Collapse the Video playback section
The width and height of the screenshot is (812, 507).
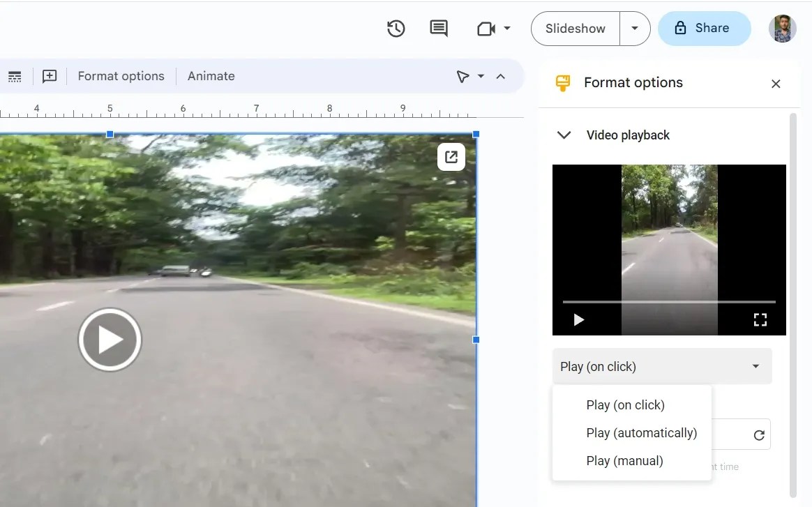[x=564, y=135]
